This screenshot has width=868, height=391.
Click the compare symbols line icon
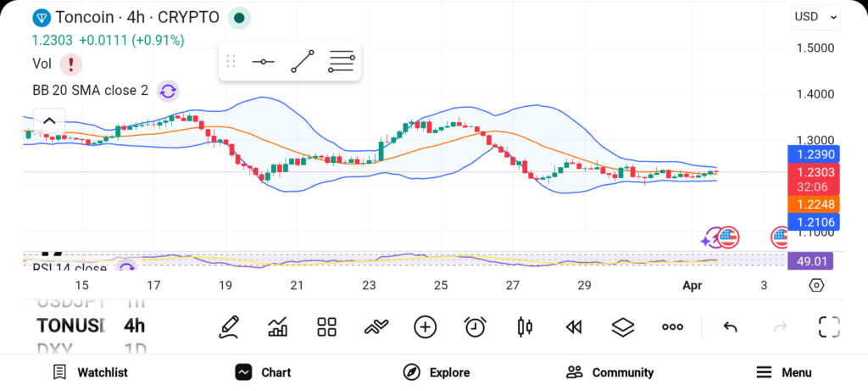[x=376, y=327]
